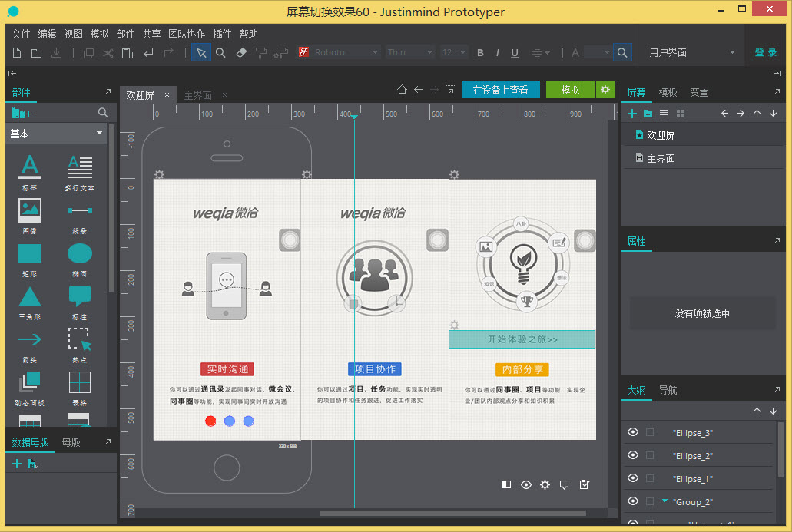Image resolution: width=792 pixels, height=532 pixels.
Task: Toggle visibility of Ellipse_3 layer
Action: coord(633,432)
